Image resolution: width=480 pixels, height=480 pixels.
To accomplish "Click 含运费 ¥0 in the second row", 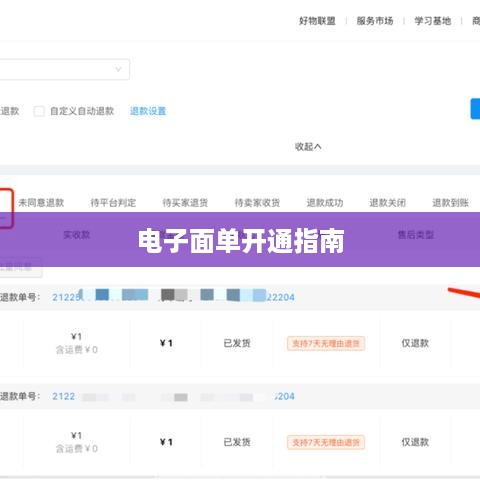I will pyautogui.click(x=77, y=449).
